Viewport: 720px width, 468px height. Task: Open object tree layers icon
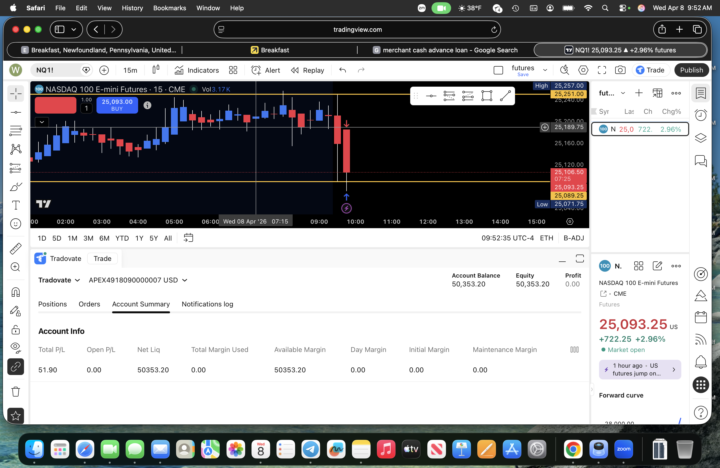701,138
